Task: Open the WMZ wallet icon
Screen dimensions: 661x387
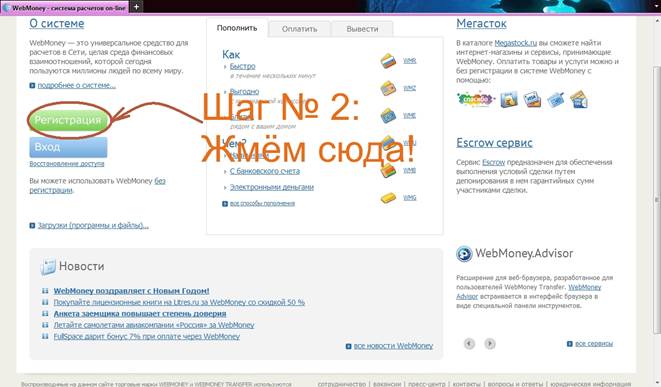Action: [388, 88]
